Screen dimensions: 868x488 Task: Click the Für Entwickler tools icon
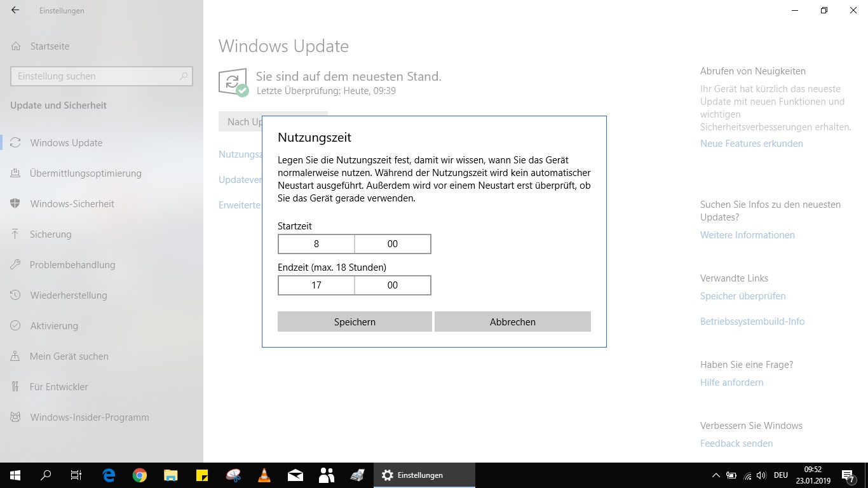(x=16, y=387)
